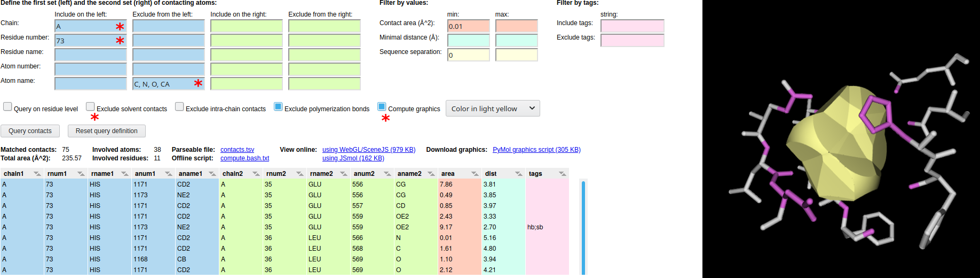This screenshot has height=278, width=980.
Task: Open sort filter icon for area column
Action: 475,174
